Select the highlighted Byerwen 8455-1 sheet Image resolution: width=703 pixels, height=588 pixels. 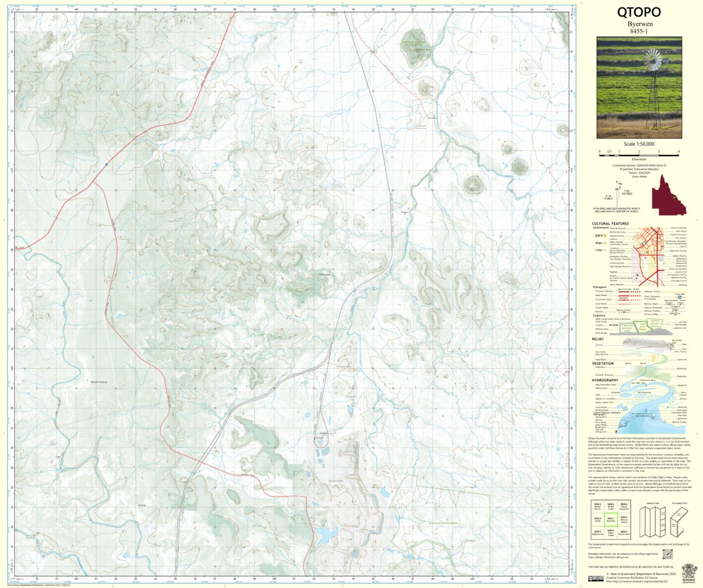pos(611,520)
